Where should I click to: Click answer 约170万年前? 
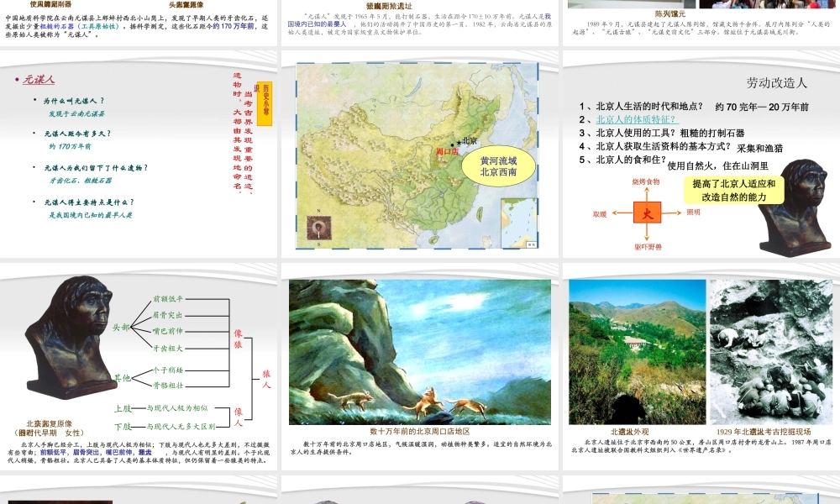click(x=71, y=146)
